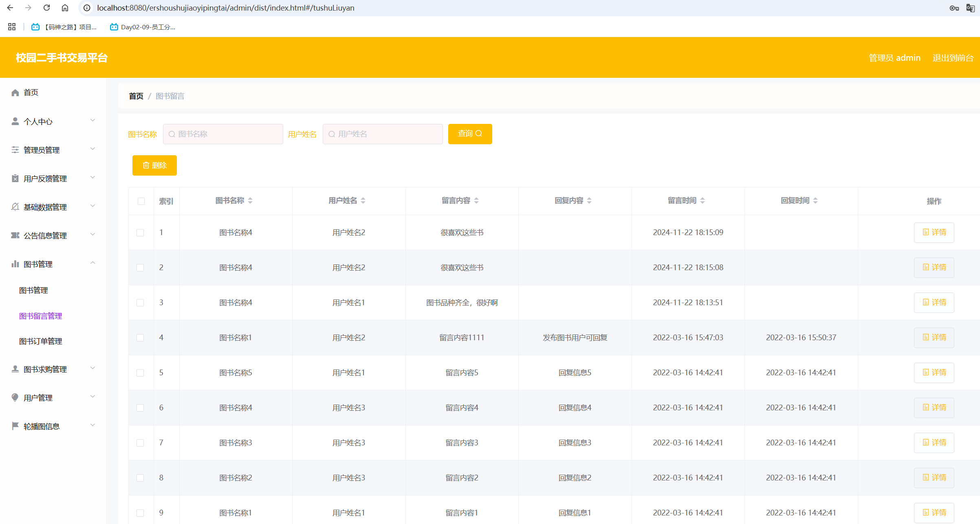Sort table by 图书名称 column

tap(250, 200)
